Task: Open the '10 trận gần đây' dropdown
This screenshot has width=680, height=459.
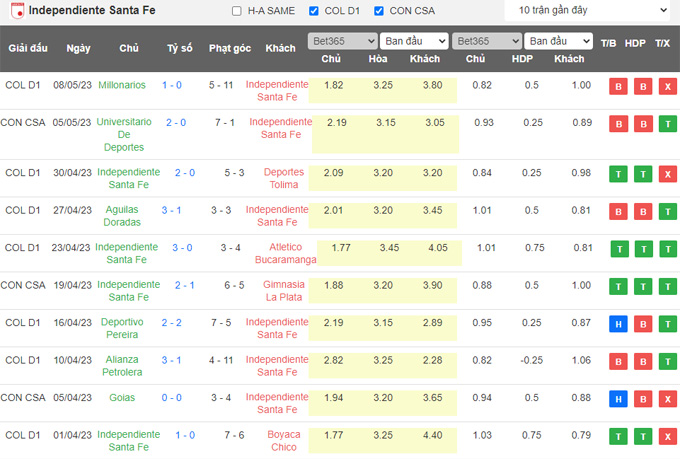Action: point(587,11)
